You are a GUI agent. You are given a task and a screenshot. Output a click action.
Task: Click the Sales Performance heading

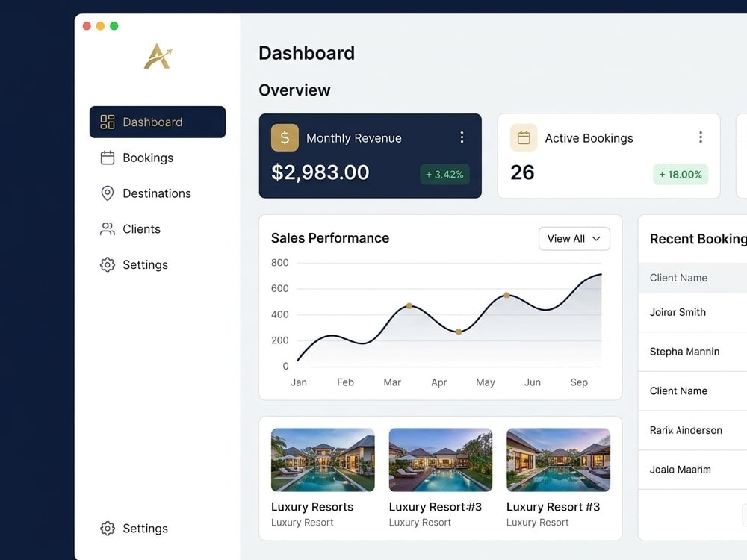pos(330,238)
